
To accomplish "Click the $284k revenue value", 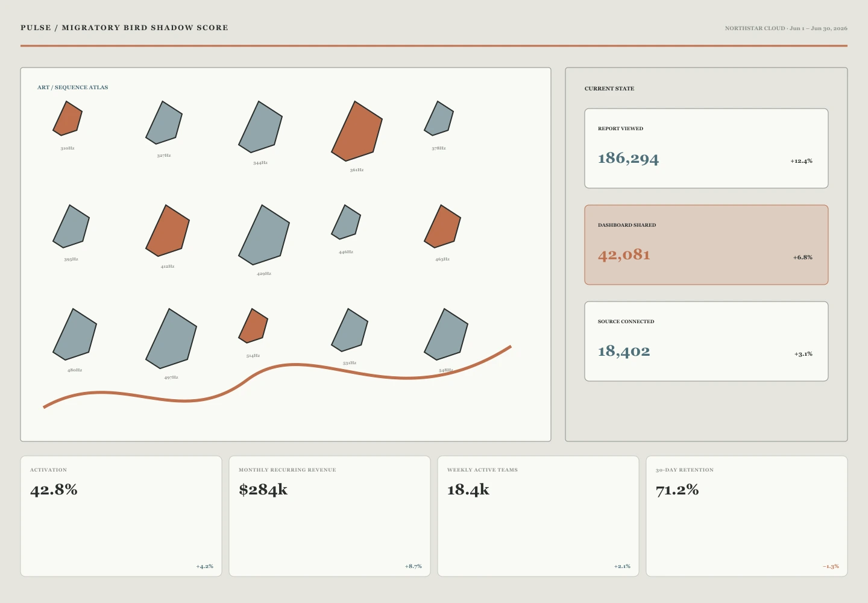I will point(263,490).
